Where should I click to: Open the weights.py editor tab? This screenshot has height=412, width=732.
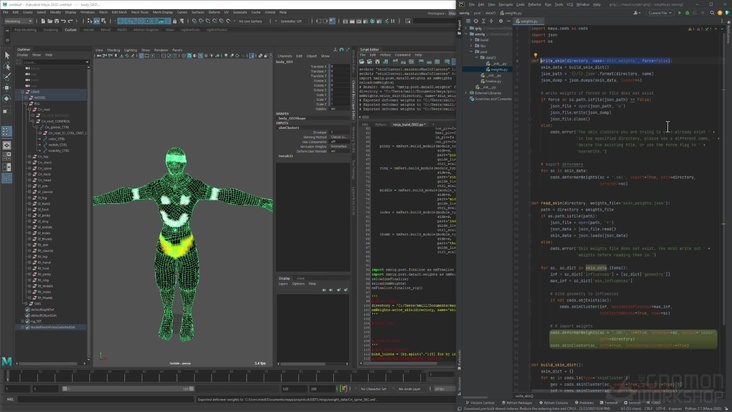[x=527, y=21]
